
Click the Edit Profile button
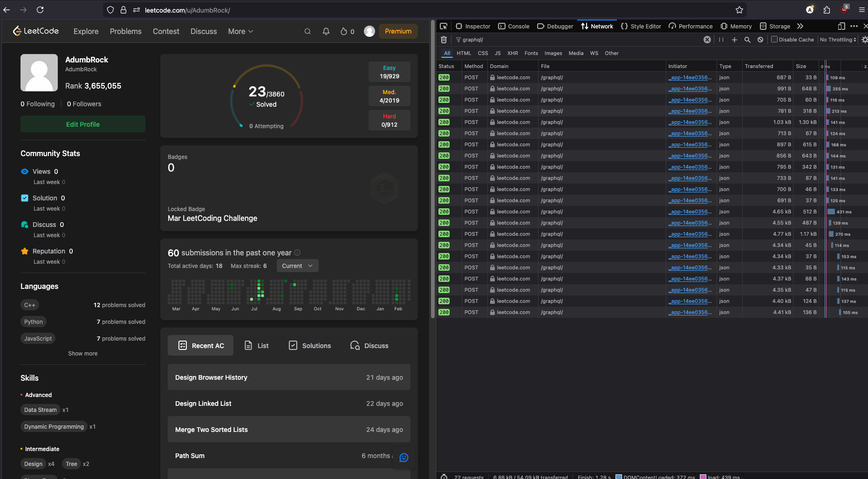[83, 124]
